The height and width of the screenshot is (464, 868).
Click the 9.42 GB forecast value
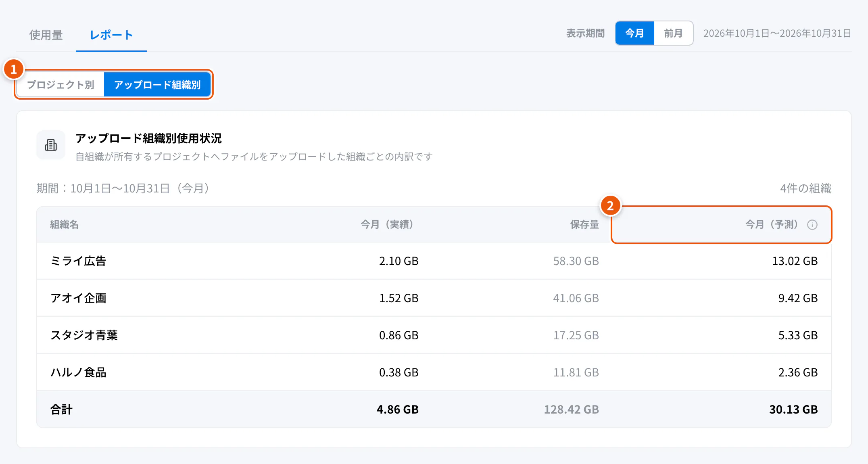(x=798, y=298)
